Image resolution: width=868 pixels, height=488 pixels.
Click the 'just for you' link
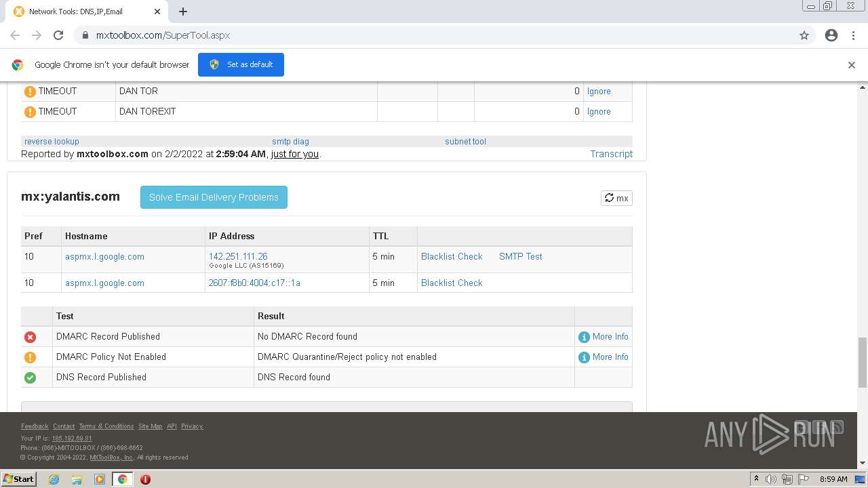294,154
